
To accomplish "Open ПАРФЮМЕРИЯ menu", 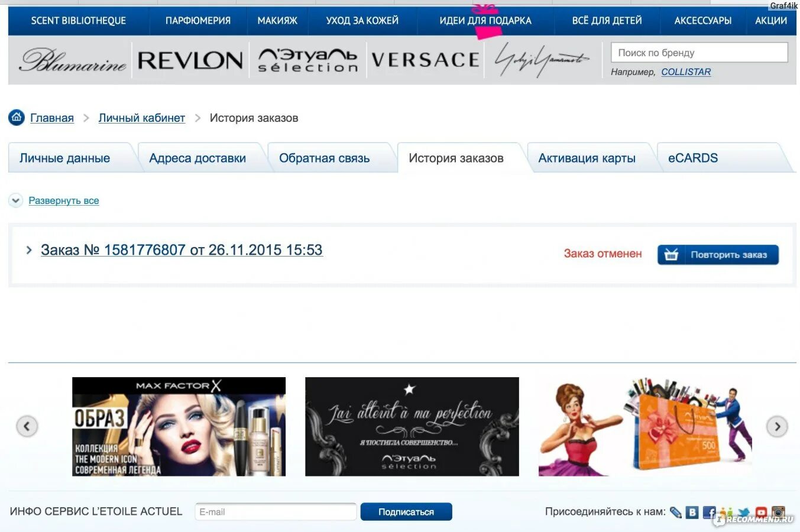I will click(198, 21).
